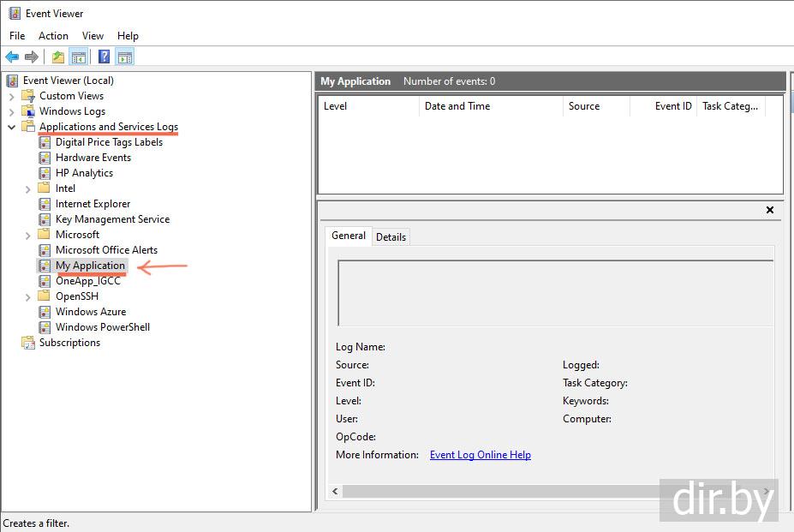794x532 pixels.
Task: Collapse Applications and Services Logs node
Action: 11,127
